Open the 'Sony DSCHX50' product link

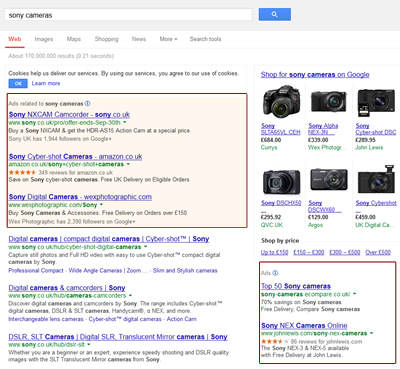281,203
